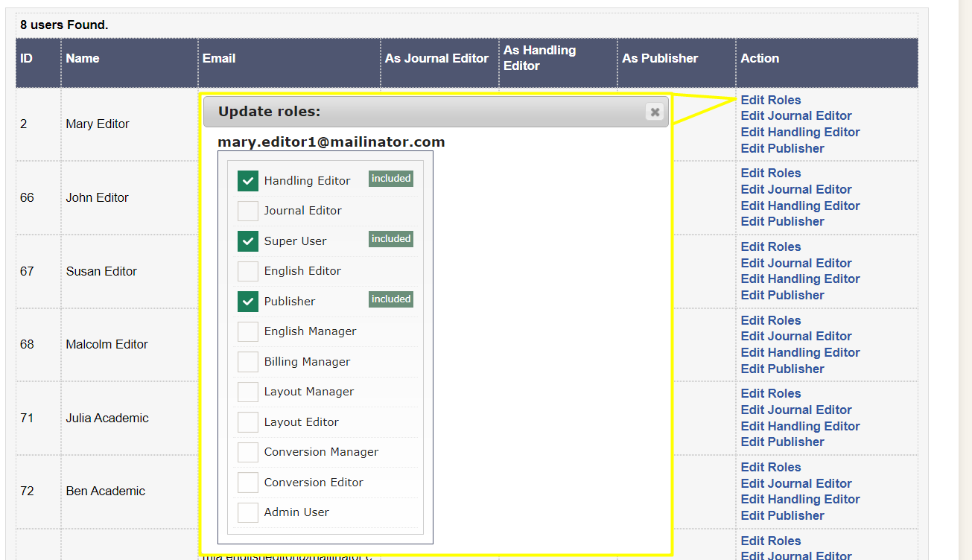The image size is (972, 560).
Task: Uncheck the Super User role checkbox
Action: (248, 241)
